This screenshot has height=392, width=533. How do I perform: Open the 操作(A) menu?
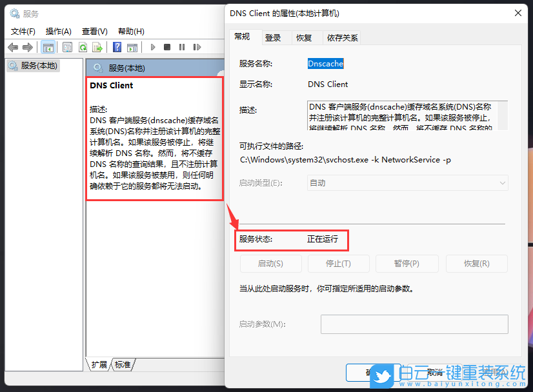pyautogui.click(x=57, y=30)
